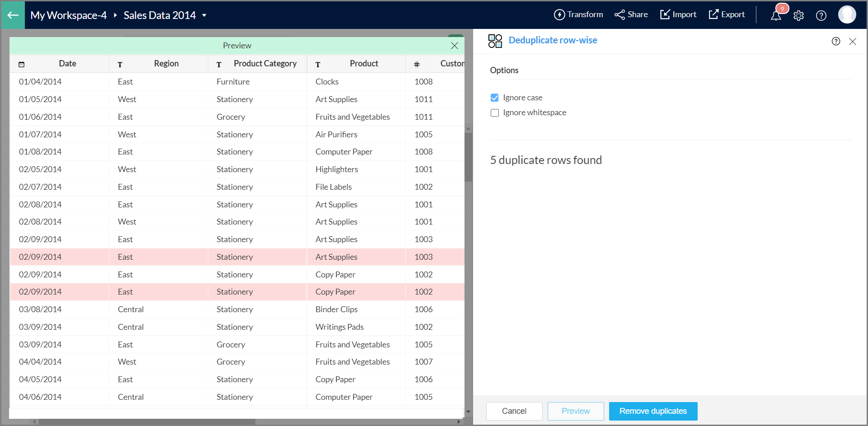Screen dimensions: 868x426
Task: Click the Deduplicate row-wise grid icon
Action: tap(495, 41)
